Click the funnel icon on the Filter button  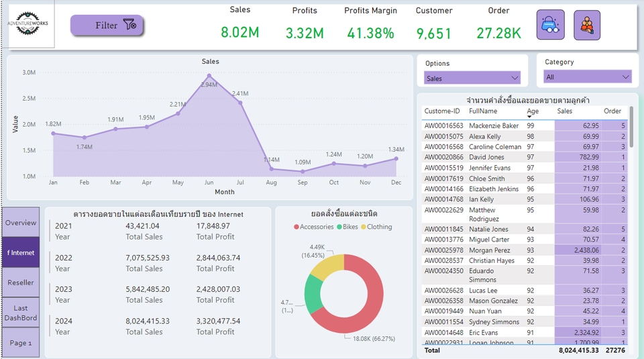point(130,25)
